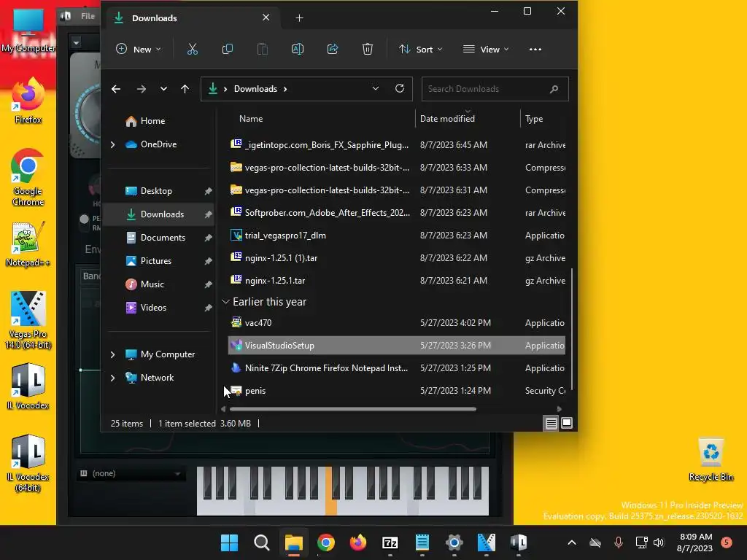
Task: Sort by Date modified column header
Action: pos(447,119)
